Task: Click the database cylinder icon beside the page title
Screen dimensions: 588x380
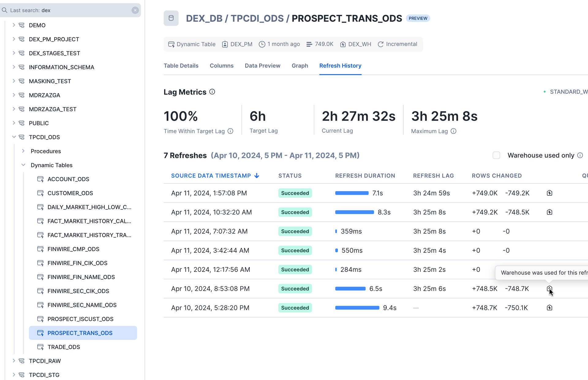Action: point(171,18)
